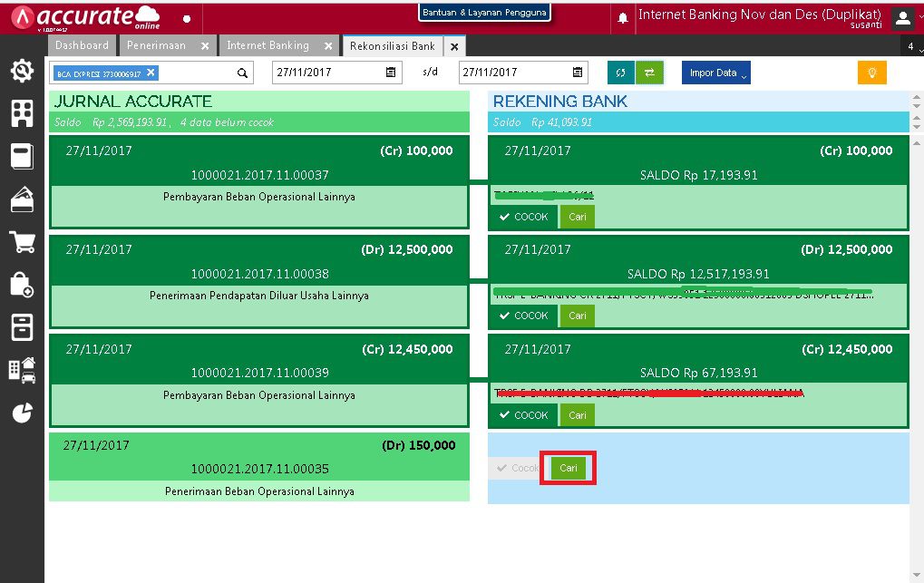The width and height of the screenshot is (924, 583).
Task: Click the refresh icon on the toolbar
Action: click(620, 72)
